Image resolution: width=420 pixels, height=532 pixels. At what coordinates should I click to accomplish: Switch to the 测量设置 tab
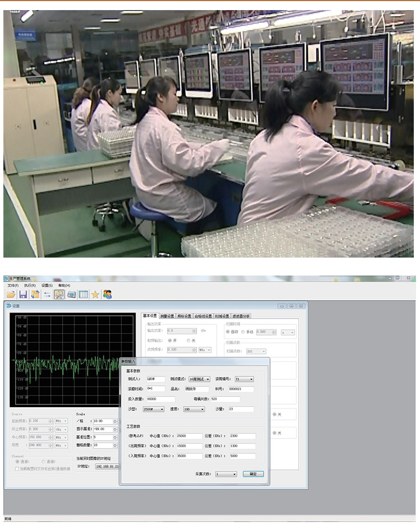point(167,316)
